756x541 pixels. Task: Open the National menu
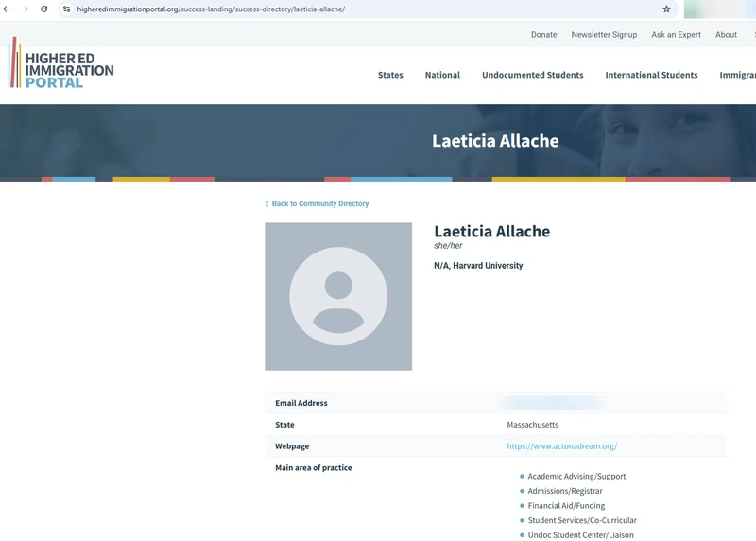tap(442, 75)
